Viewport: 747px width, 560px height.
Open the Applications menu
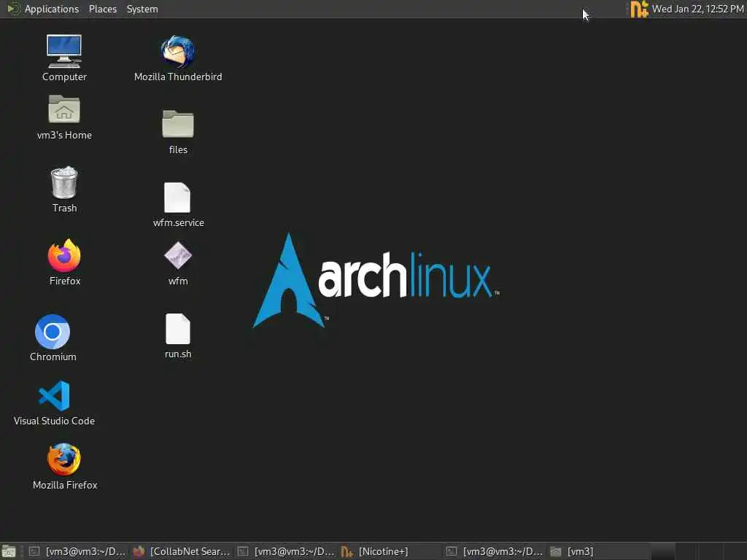(x=43, y=9)
